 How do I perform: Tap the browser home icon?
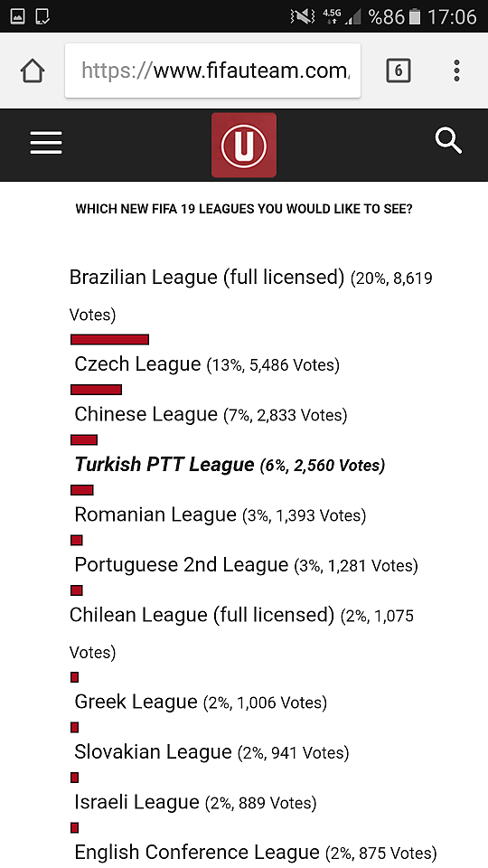point(33,71)
